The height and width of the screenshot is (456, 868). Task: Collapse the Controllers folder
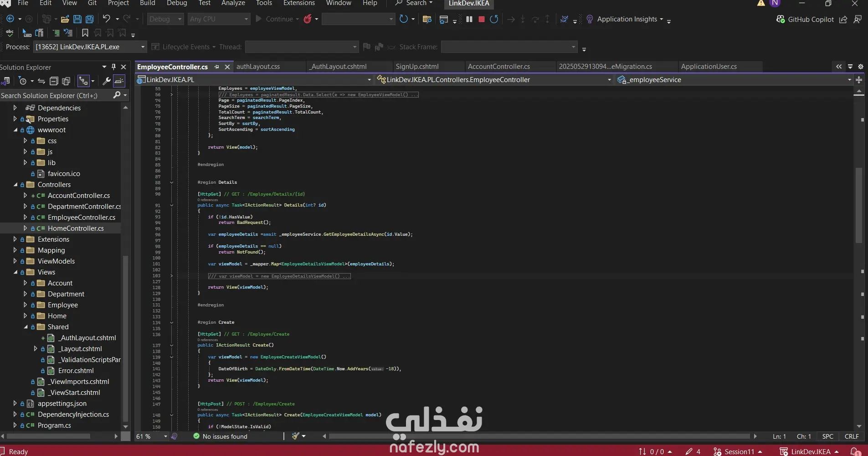(x=15, y=184)
